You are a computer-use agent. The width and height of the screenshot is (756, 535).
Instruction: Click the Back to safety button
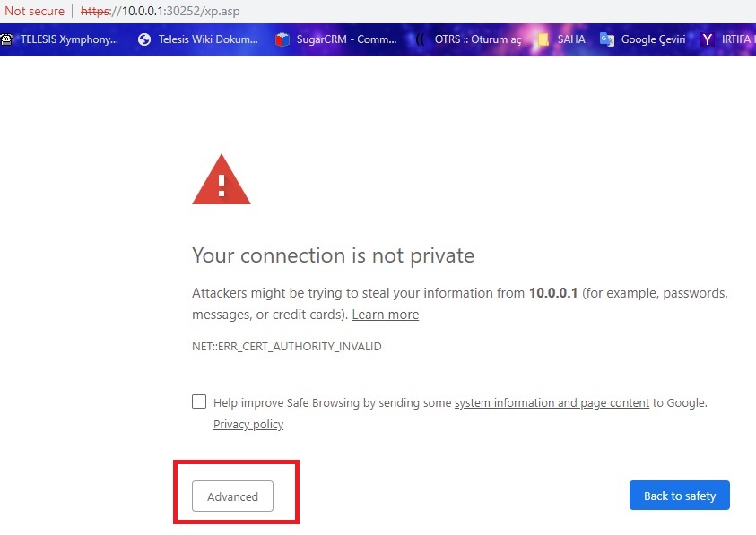click(x=679, y=496)
